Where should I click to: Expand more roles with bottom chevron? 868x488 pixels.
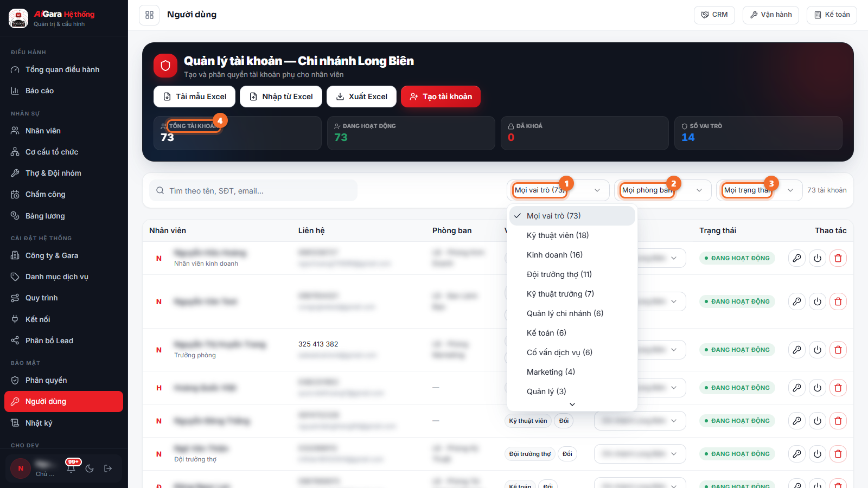tap(572, 404)
